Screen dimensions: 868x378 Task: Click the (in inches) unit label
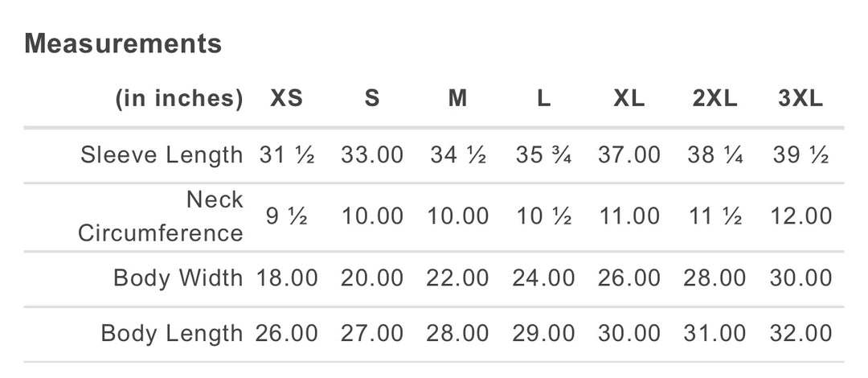coord(178,99)
